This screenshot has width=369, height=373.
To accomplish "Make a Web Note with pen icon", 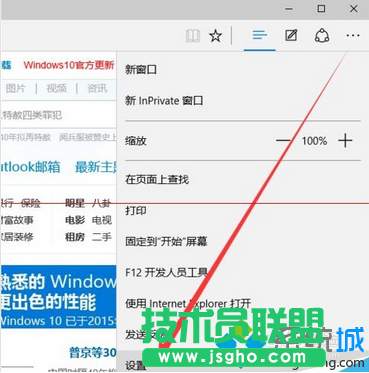I will 291,35.
